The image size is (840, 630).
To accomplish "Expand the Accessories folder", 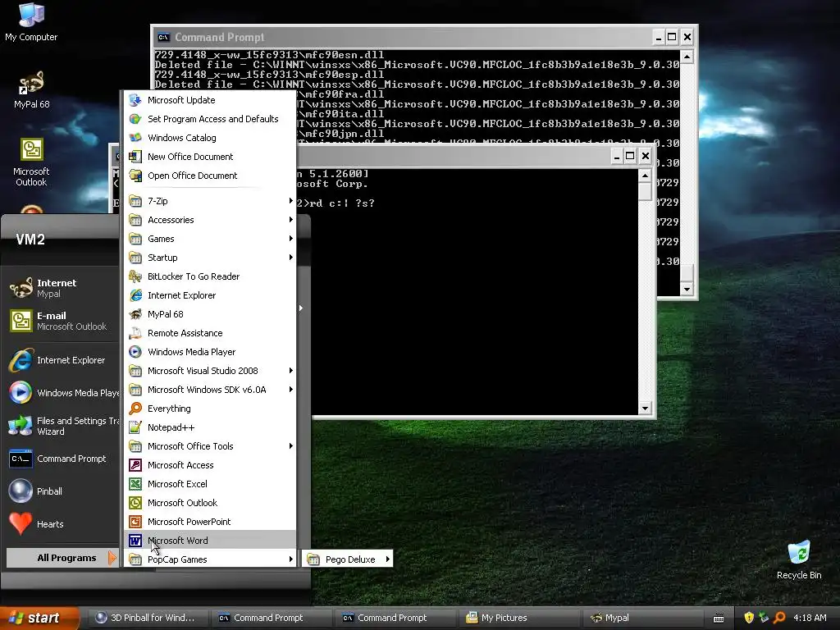I will tap(210, 220).
